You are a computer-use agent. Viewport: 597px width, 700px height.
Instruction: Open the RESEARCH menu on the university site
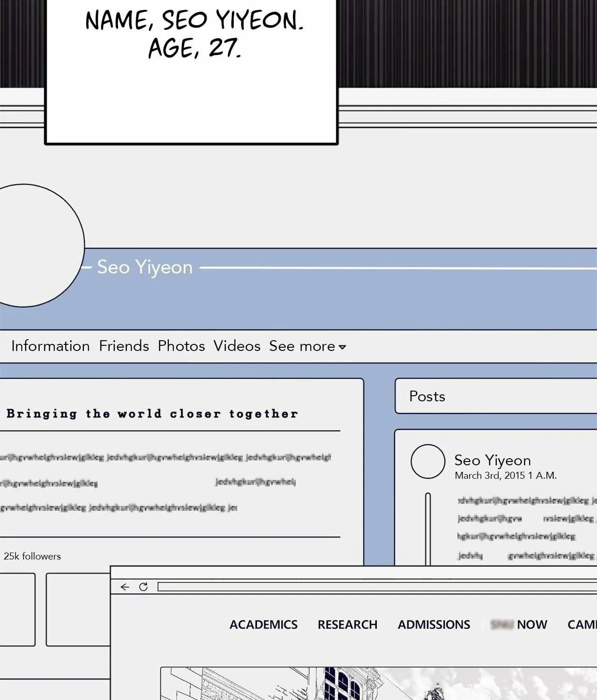347,624
